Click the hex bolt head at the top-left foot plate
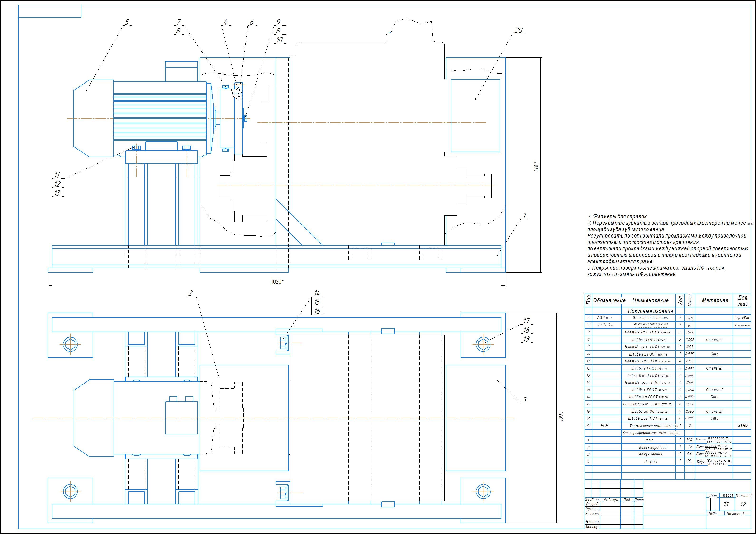 (x=70, y=345)
